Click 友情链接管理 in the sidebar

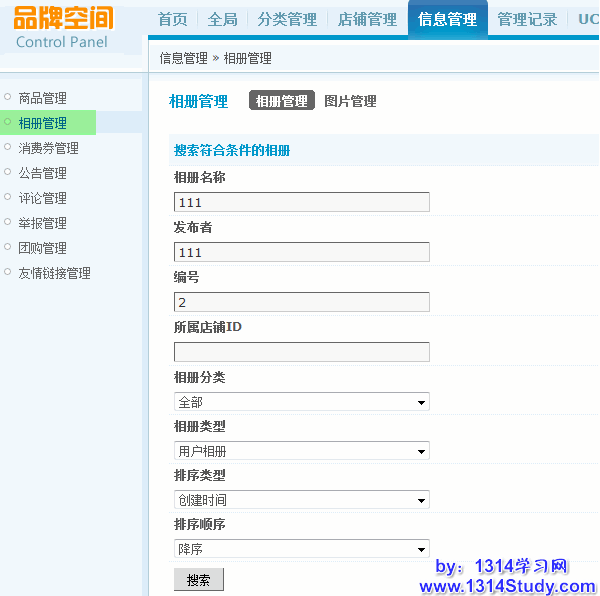pos(55,273)
